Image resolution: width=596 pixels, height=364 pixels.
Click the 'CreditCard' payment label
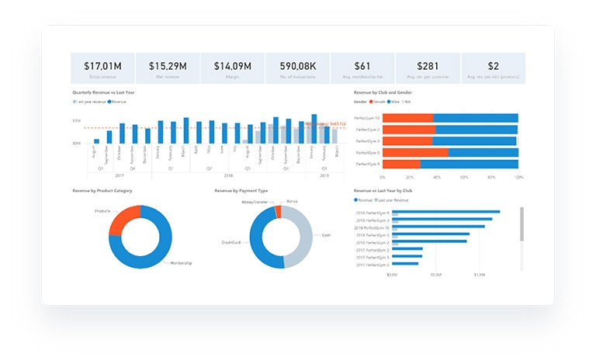(x=231, y=242)
